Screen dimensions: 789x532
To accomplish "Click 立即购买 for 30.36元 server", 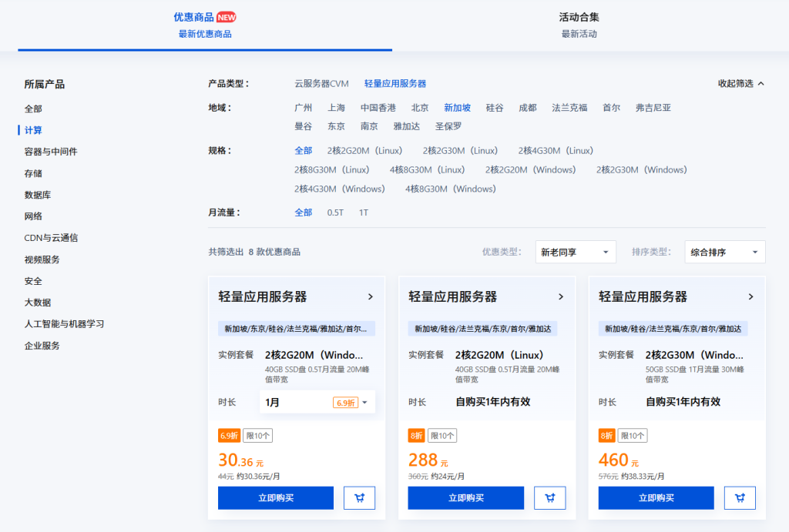I will pos(276,498).
